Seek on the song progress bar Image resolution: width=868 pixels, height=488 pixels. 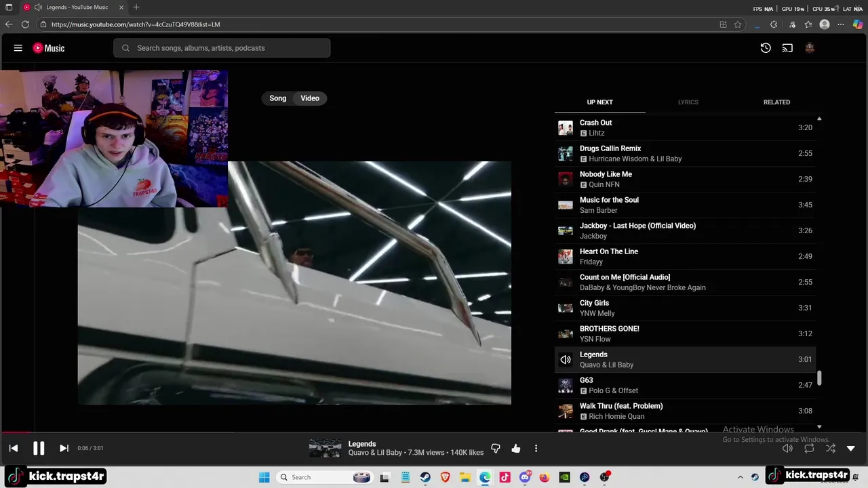pos(434,432)
